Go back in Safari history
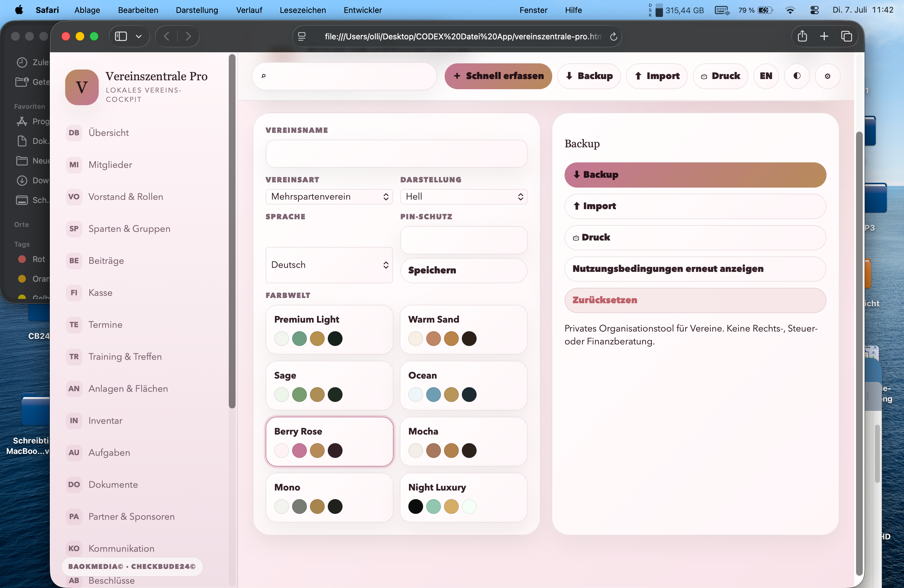This screenshot has height=588, width=904. 166,36
